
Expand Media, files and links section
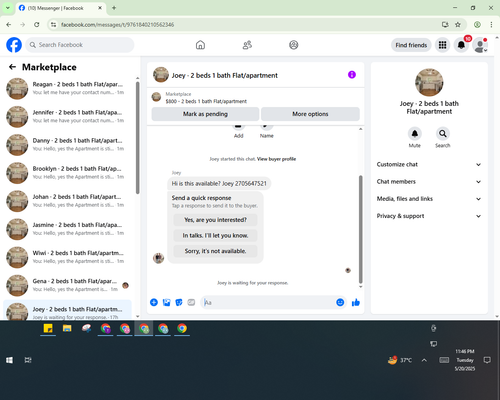pyautogui.click(x=429, y=199)
